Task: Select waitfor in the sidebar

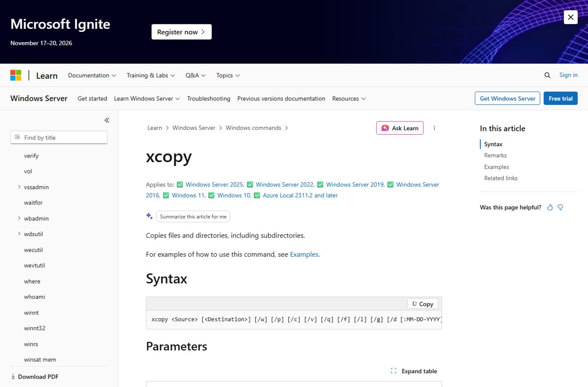Action: tap(33, 203)
